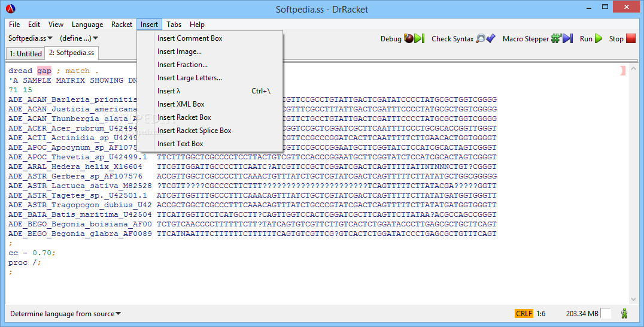Viewport: 644px width, 327px height.
Task: Click the Check Syntax magnifier checkmark icon
Action: (x=485, y=38)
